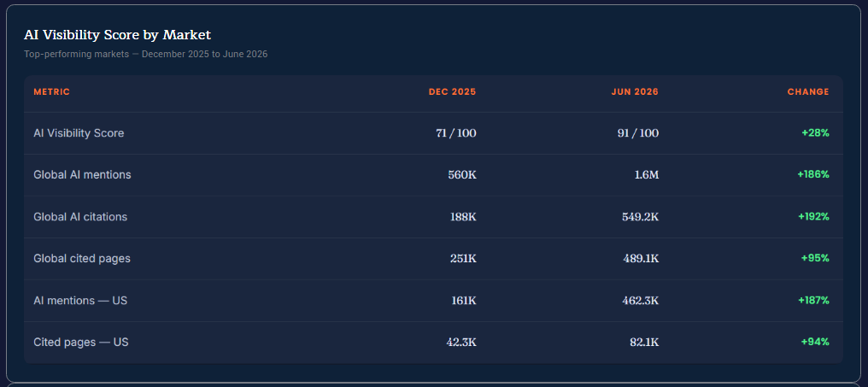
Task: Click the 489.1K cited pages value
Action: coord(641,259)
